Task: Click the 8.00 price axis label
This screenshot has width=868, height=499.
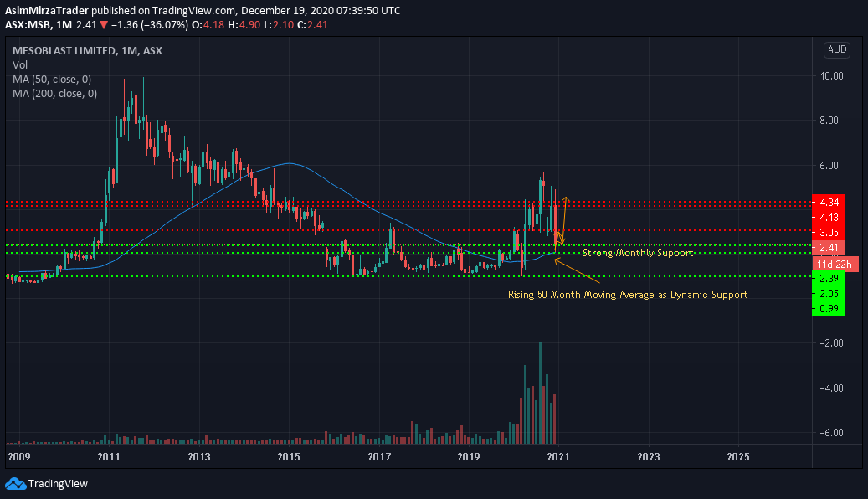Action: (829, 121)
